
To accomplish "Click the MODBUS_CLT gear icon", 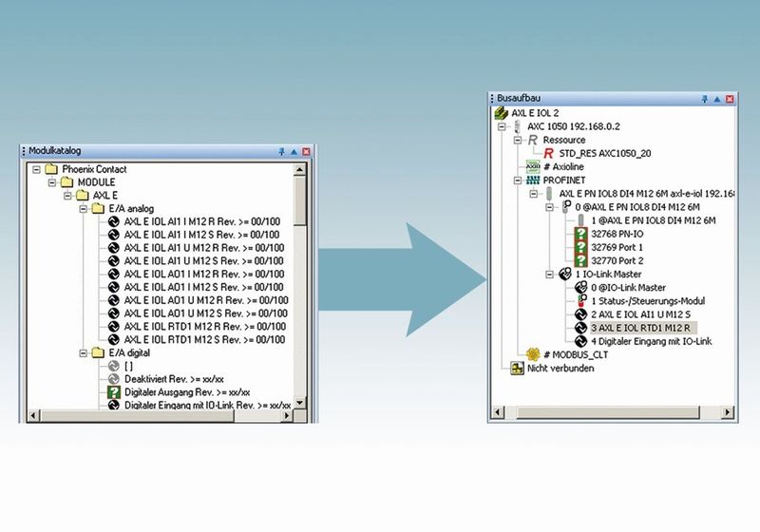I will point(533,354).
